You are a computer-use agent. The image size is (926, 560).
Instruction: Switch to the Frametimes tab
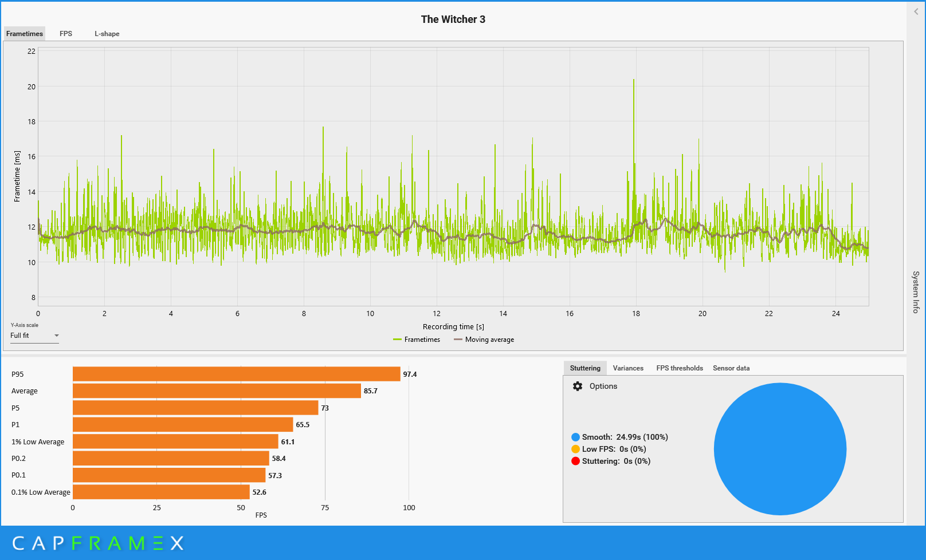[25, 34]
